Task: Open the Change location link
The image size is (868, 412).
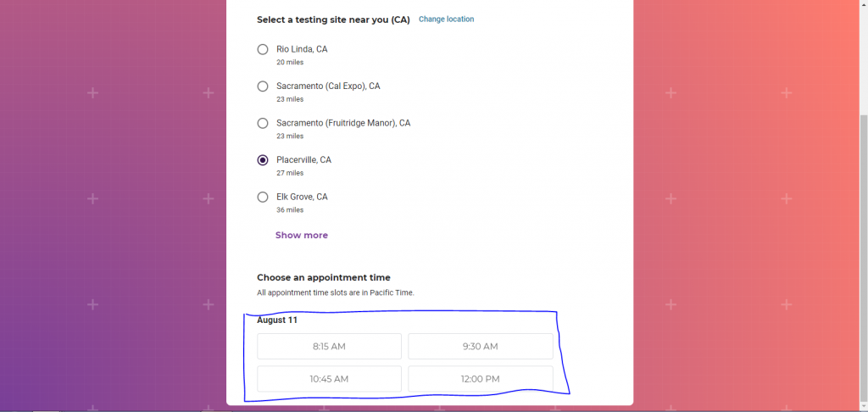Action: click(446, 19)
